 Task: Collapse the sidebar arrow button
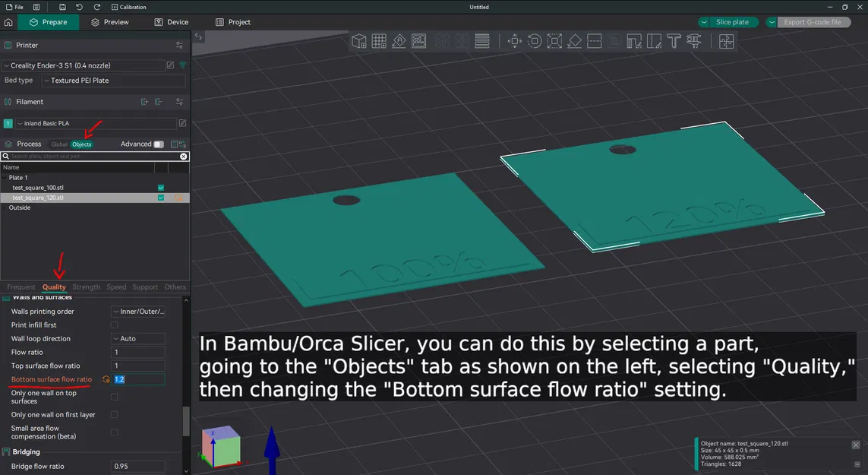click(x=198, y=36)
